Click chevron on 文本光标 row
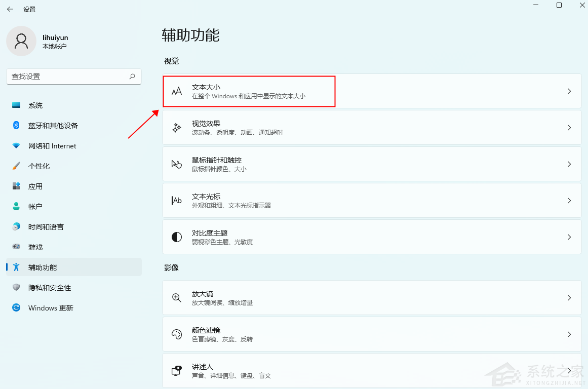 569,201
